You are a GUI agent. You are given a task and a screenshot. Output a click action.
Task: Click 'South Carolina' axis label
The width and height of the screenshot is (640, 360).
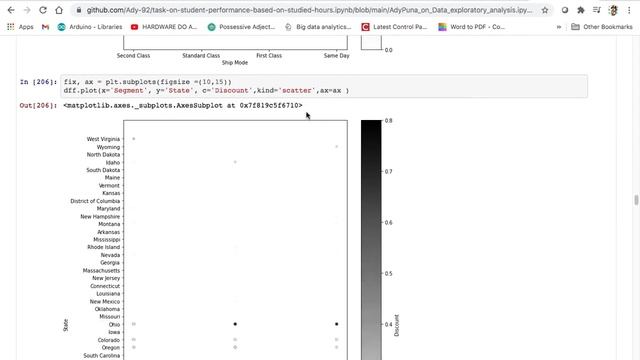(x=102, y=356)
